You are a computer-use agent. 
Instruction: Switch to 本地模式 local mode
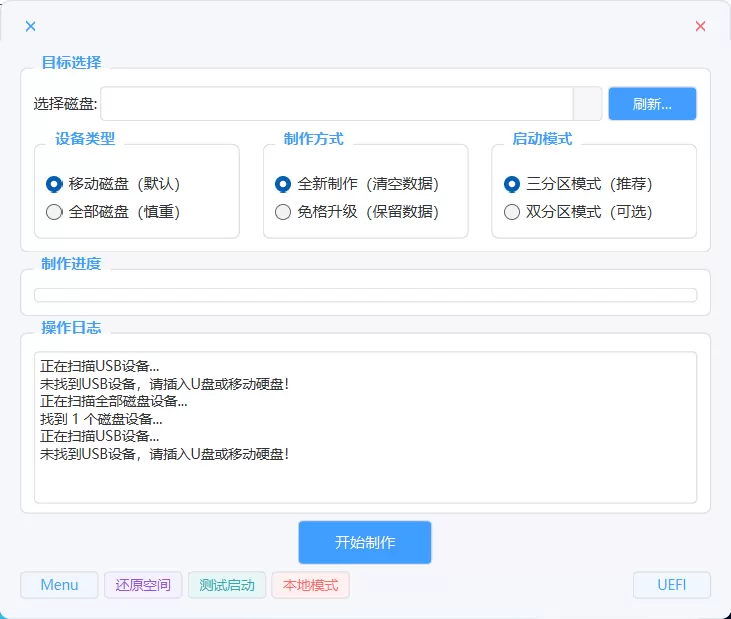(310, 585)
